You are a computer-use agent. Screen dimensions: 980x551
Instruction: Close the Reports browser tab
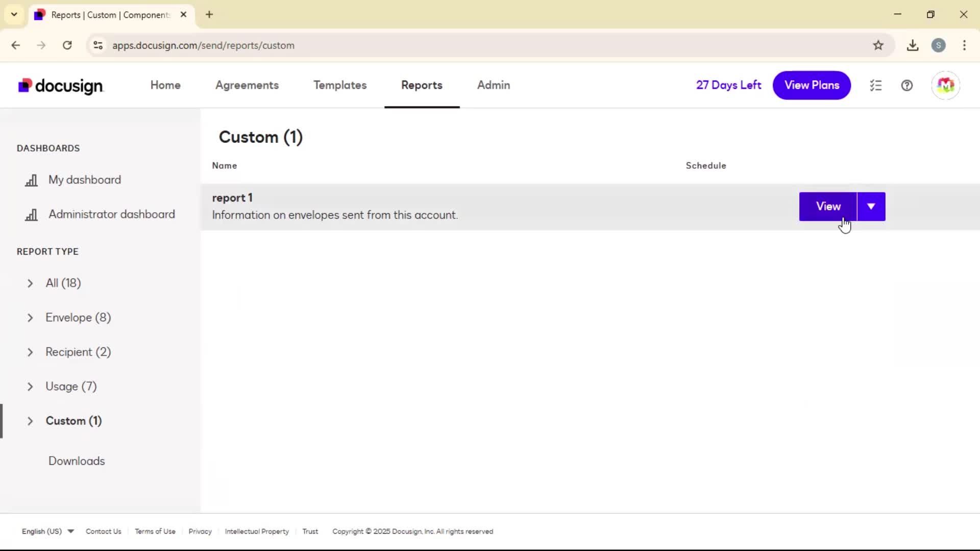click(183, 14)
